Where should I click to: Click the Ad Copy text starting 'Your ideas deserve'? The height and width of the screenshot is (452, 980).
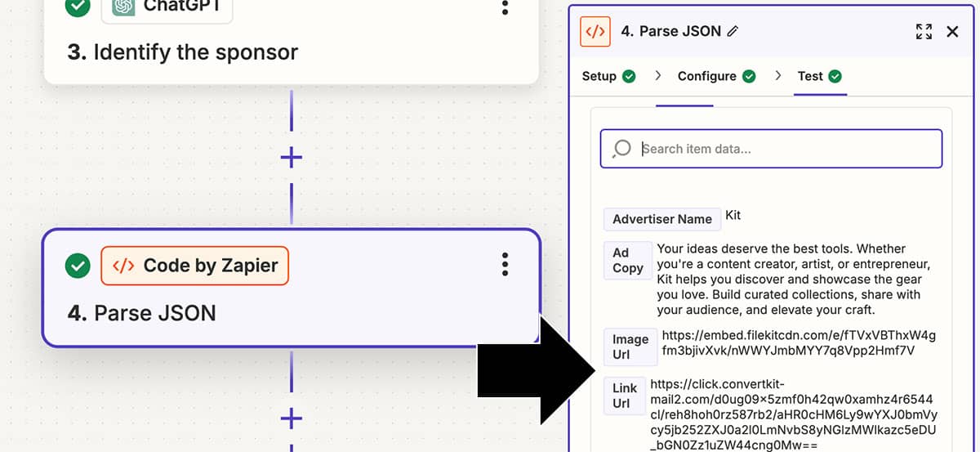[x=793, y=280]
